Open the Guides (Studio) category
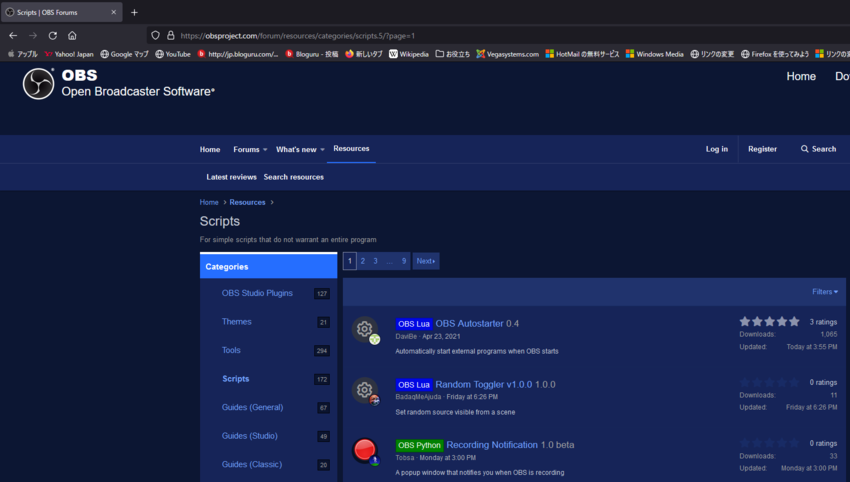This screenshot has height=482, width=850. [x=249, y=436]
